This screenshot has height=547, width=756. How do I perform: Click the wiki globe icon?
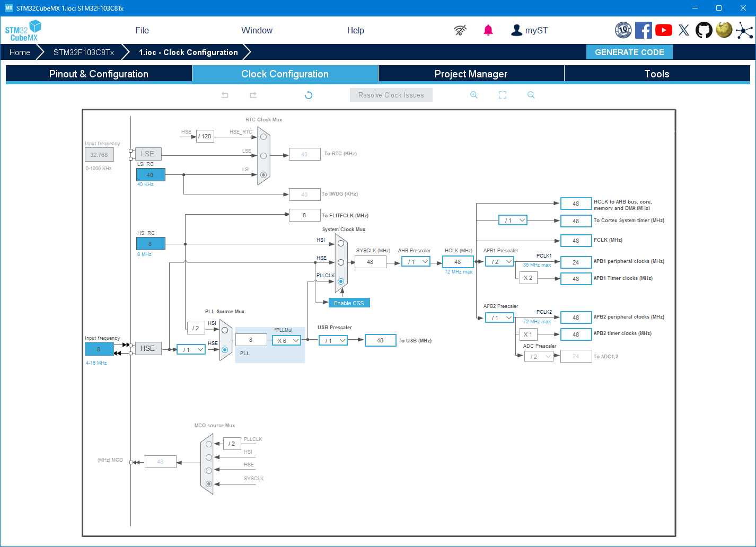tap(724, 30)
